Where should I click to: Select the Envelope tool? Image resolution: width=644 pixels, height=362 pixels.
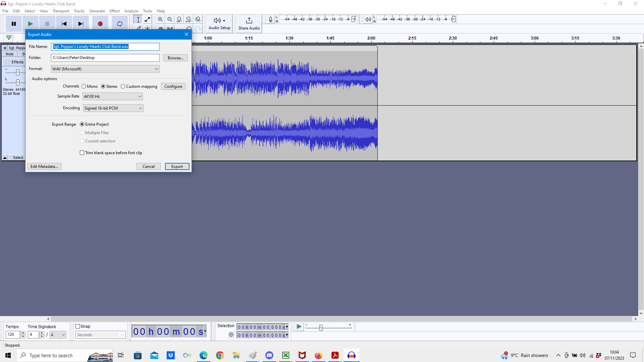click(x=148, y=19)
